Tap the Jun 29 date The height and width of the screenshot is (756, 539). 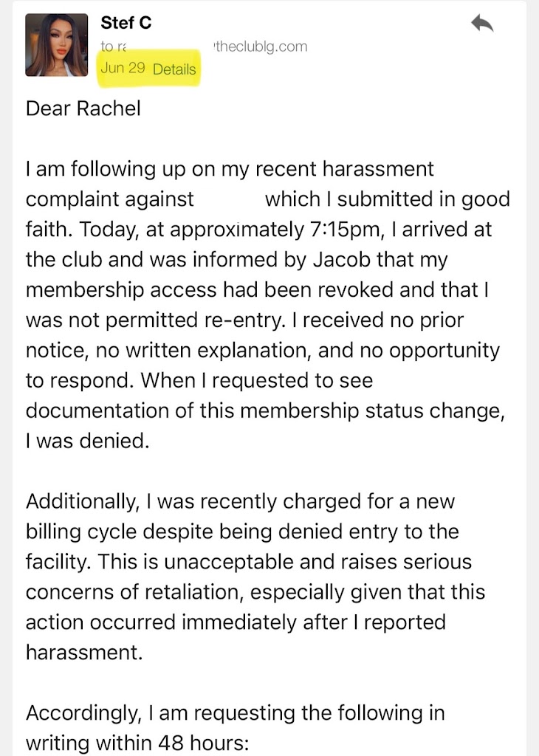point(123,69)
